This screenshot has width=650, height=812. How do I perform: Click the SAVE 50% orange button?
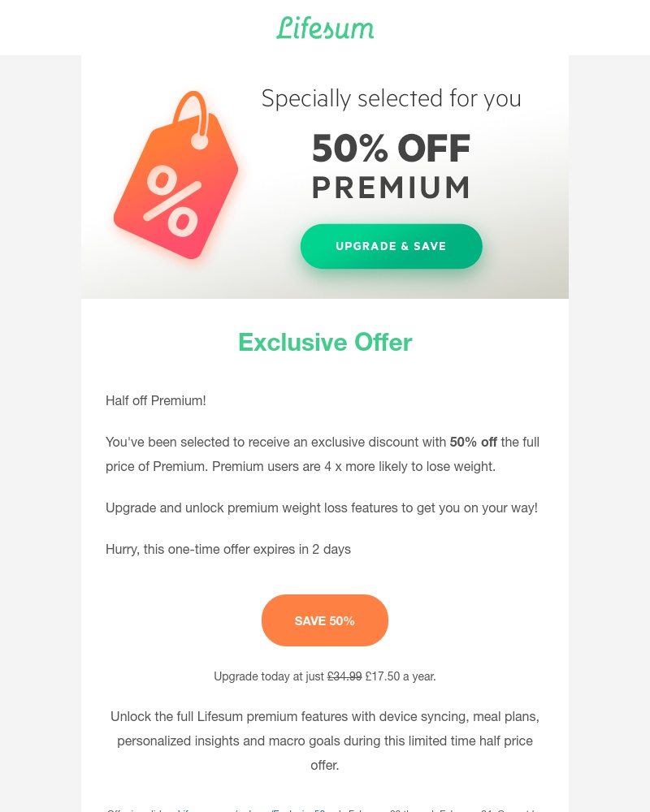(324, 620)
